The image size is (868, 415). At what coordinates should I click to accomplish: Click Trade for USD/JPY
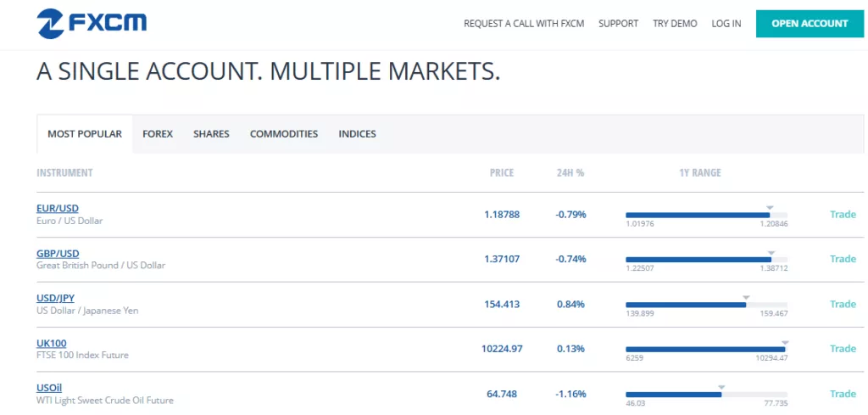click(x=843, y=304)
